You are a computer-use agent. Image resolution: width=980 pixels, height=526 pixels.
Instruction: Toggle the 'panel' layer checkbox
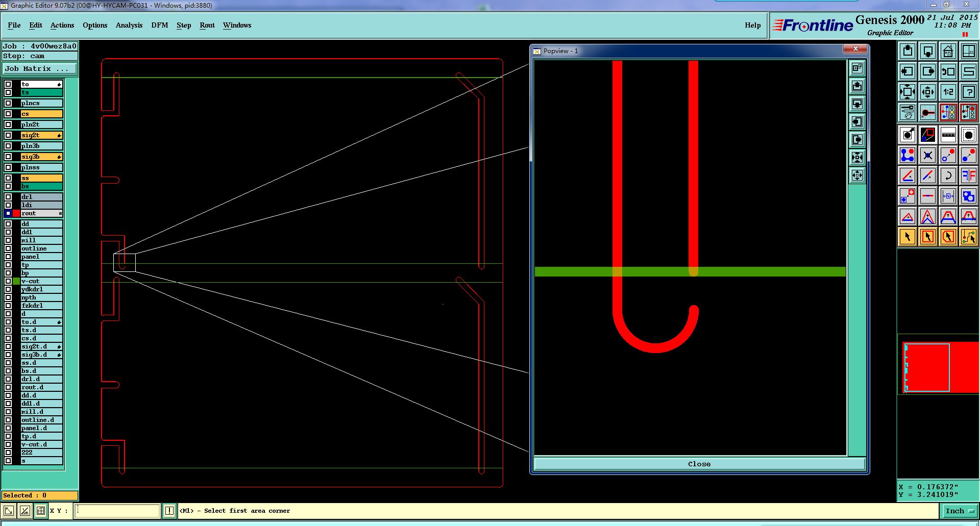8,257
